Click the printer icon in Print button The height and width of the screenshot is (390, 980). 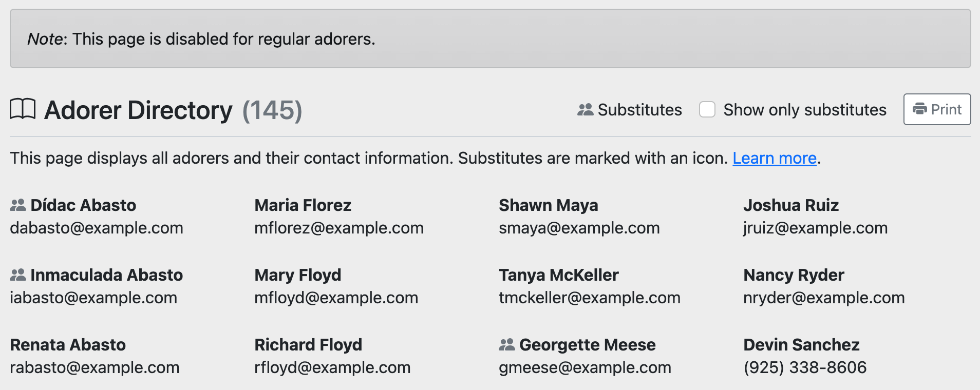(919, 109)
